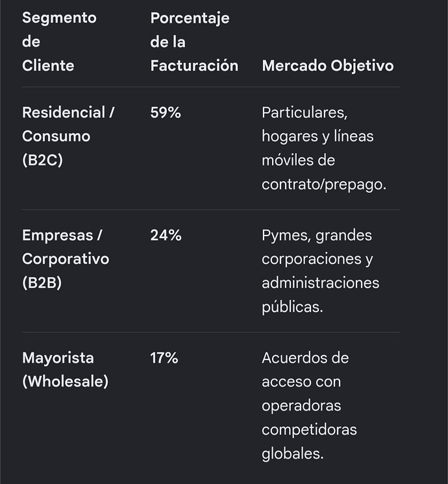Click the word 'globales.' in Wholesale row
Screen dimensions: 448x484
[293, 454]
